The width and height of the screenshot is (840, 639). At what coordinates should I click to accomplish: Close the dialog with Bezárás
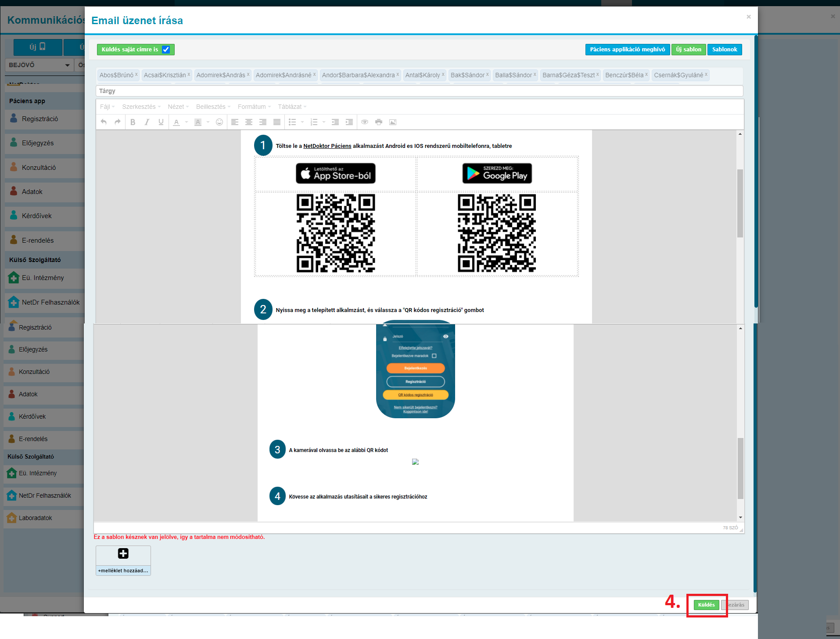[x=735, y=605]
